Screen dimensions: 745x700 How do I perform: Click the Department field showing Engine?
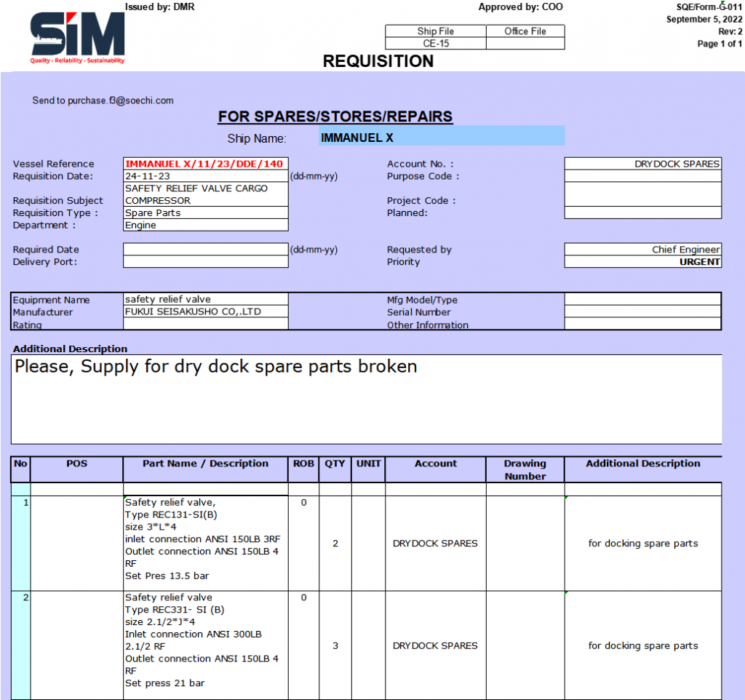tap(206, 226)
